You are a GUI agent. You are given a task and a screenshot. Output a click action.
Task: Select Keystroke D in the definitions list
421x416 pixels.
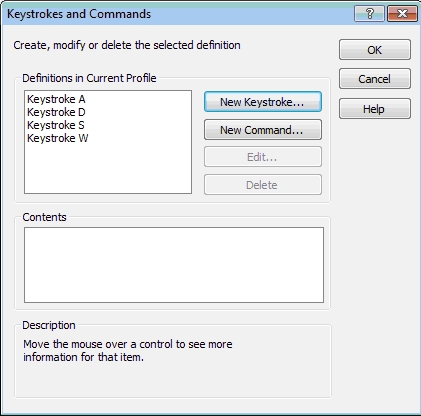(56, 112)
